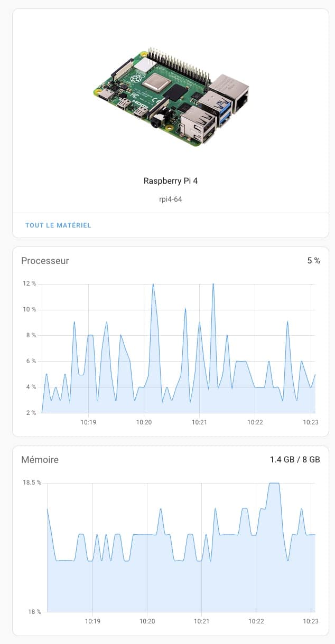Click the 10:23 time label in the Mémoire chart

tap(310, 621)
